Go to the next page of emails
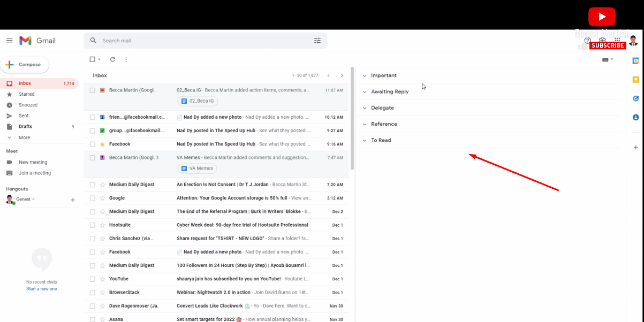This screenshot has height=322, width=644. (342, 75)
